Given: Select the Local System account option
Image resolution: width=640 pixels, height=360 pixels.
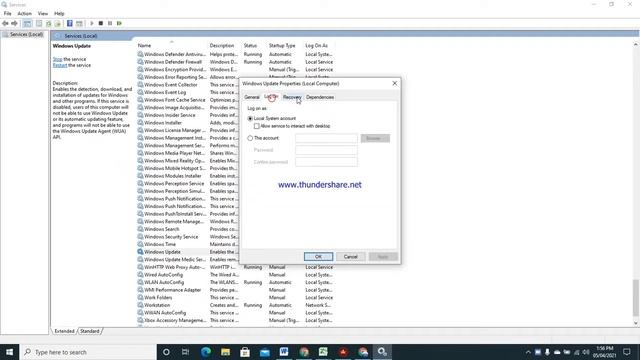Looking at the screenshot, I should click(x=250, y=118).
